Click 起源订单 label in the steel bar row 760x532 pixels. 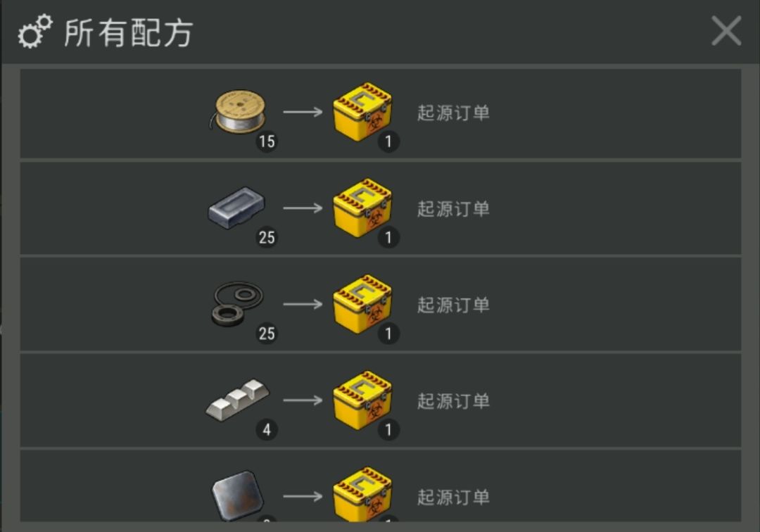[x=453, y=209]
